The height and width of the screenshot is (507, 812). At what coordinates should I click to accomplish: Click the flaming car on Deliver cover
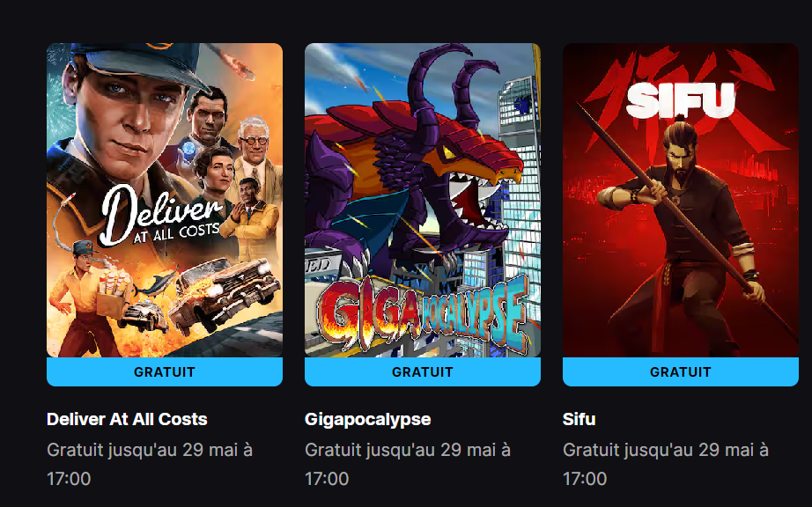224,294
